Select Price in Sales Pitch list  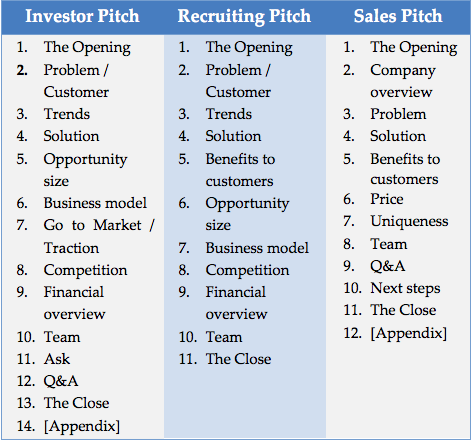387,199
